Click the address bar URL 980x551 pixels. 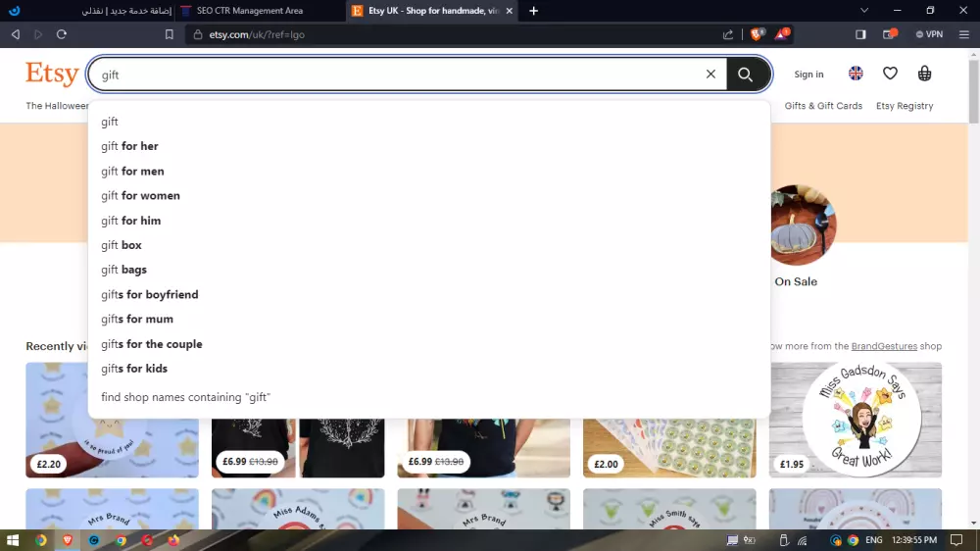257,34
